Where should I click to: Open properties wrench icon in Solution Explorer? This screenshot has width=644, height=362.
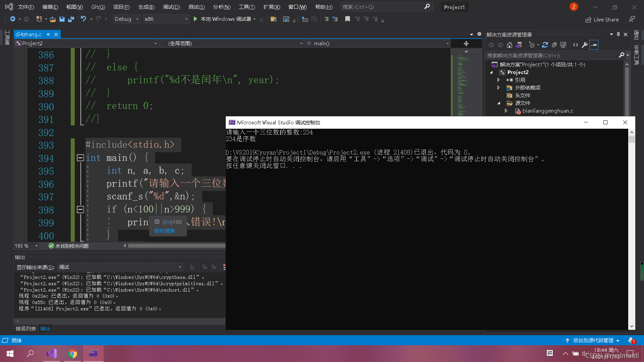585,45
